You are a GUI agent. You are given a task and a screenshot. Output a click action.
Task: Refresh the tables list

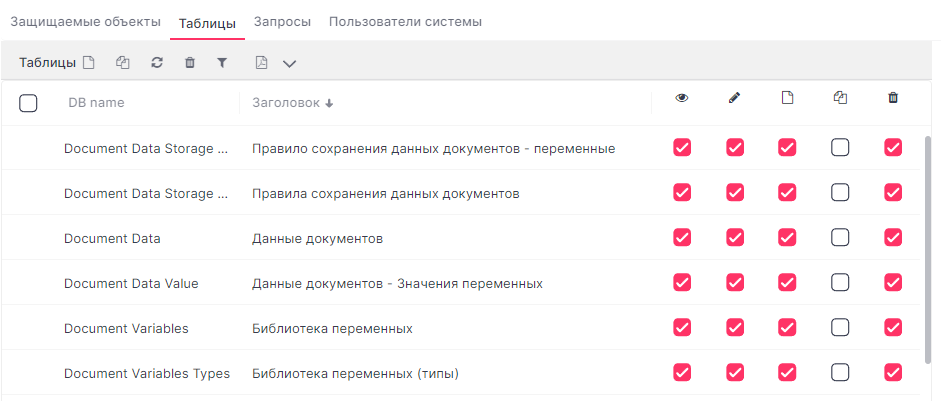(157, 62)
